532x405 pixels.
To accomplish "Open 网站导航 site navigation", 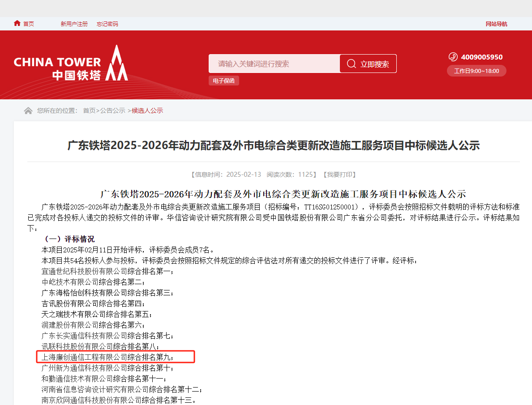I will (496, 24).
